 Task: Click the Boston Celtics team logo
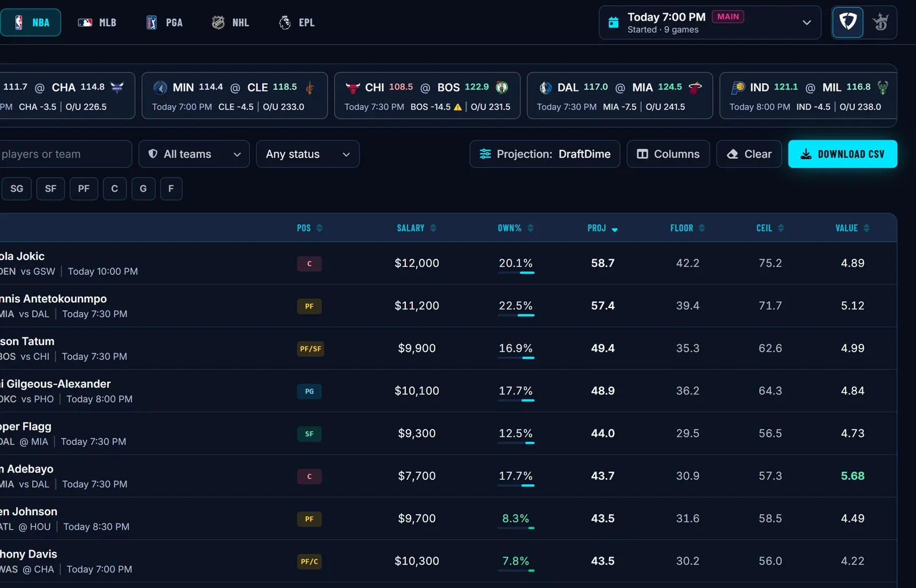point(502,87)
